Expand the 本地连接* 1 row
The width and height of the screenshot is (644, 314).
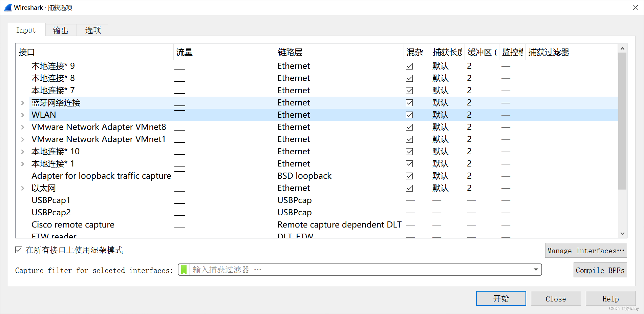click(x=23, y=164)
